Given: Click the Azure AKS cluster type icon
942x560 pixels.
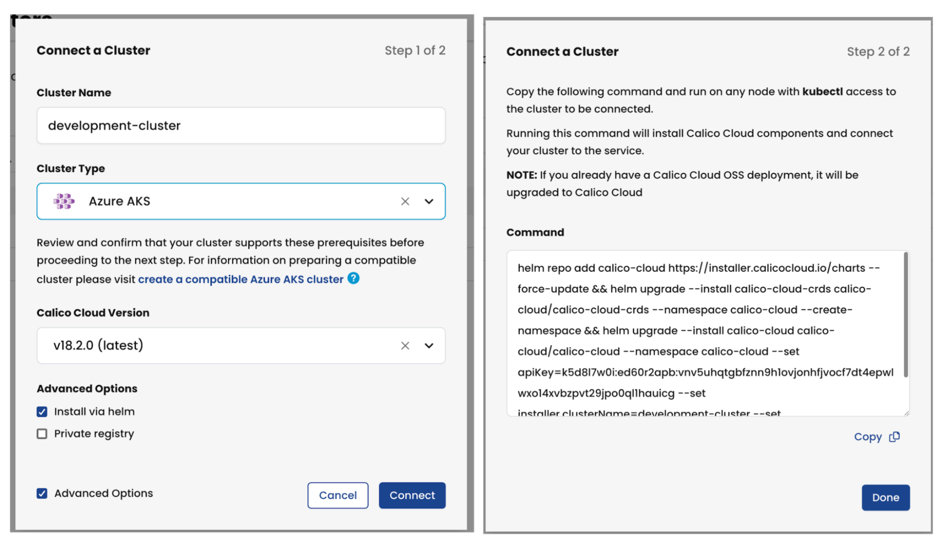Looking at the screenshot, I should pyautogui.click(x=64, y=201).
